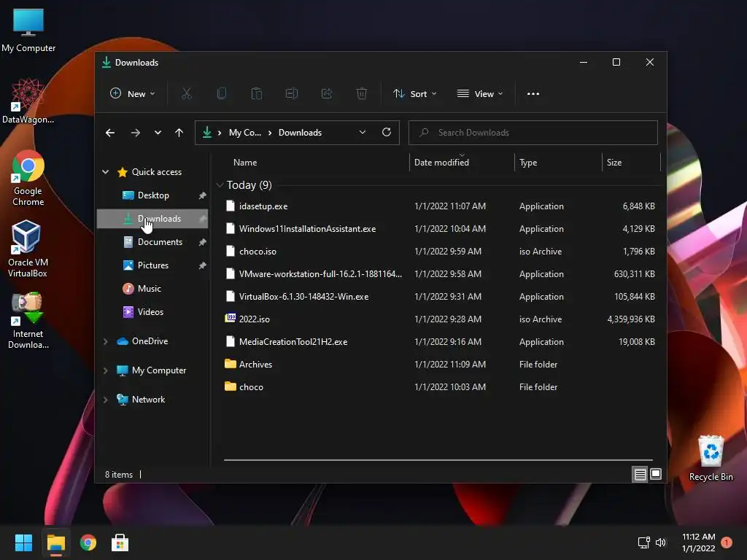Select the My Computer desktop icon
This screenshot has width=747, height=560.
(28, 30)
